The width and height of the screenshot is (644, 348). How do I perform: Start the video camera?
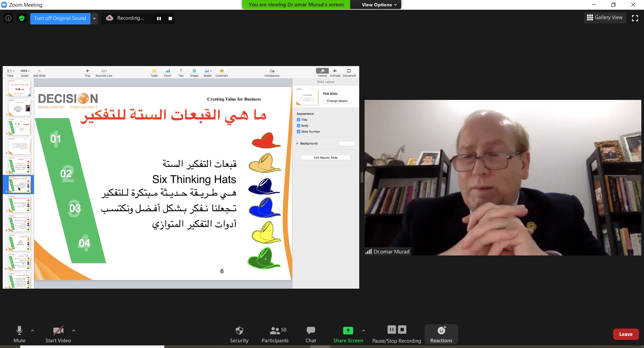(x=58, y=334)
